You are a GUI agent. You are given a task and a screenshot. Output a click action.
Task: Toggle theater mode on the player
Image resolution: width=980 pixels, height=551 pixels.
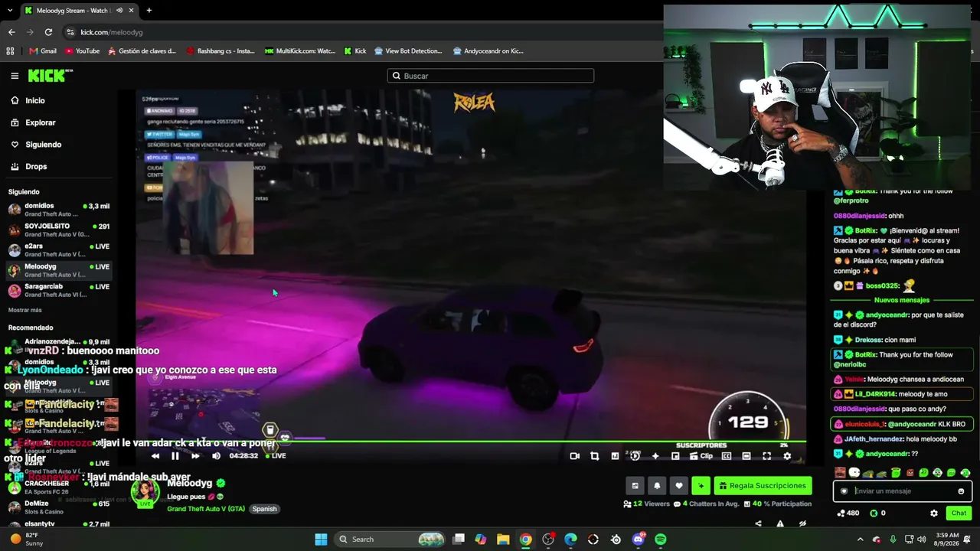point(746,456)
